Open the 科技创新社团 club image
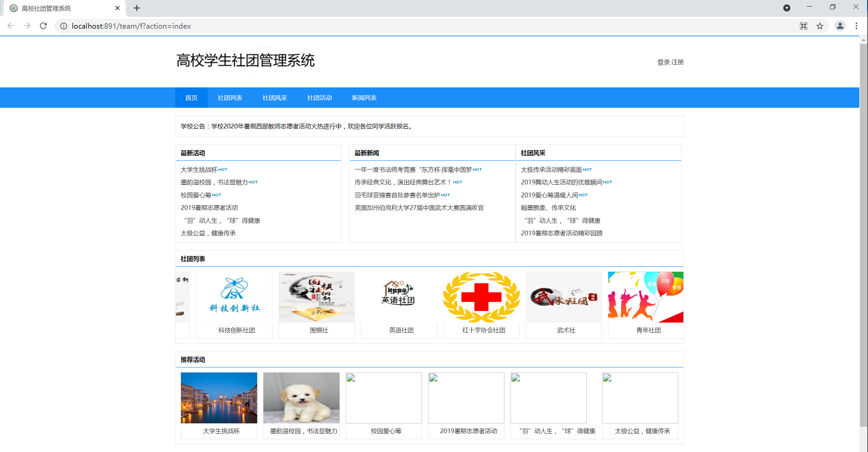 [234, 297]
